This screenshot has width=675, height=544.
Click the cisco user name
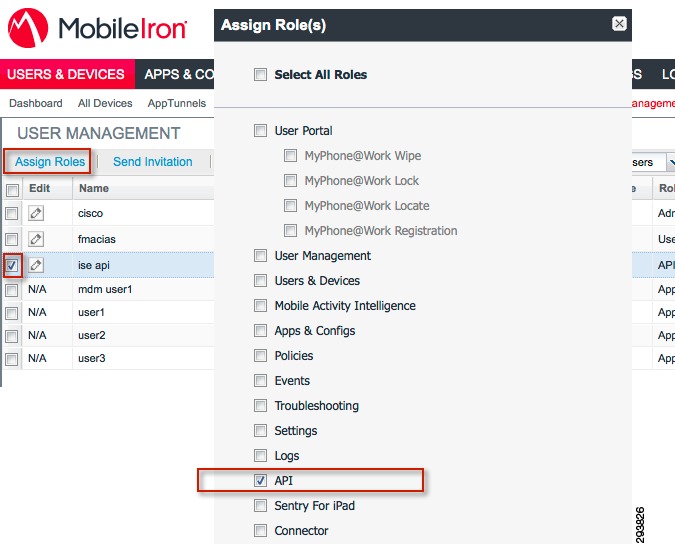click(x=90, y=213)
